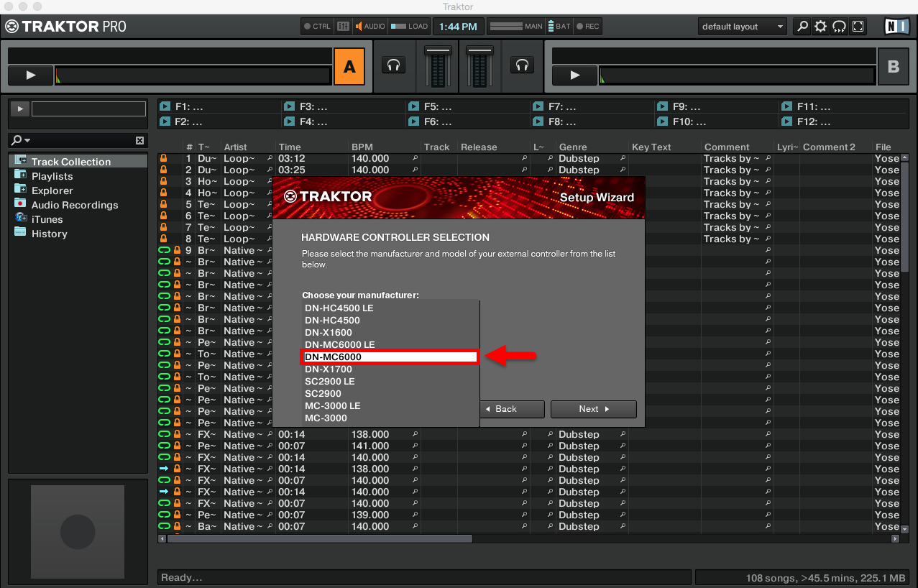
Task: Select DN-MC6000 in the manufacturer list
Action: 390,357
